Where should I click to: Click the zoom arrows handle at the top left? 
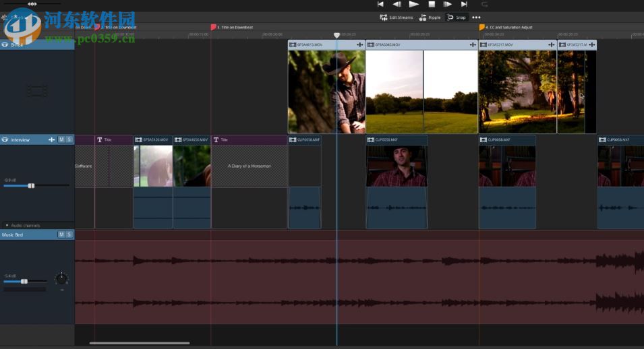click(x=32, y=4)
